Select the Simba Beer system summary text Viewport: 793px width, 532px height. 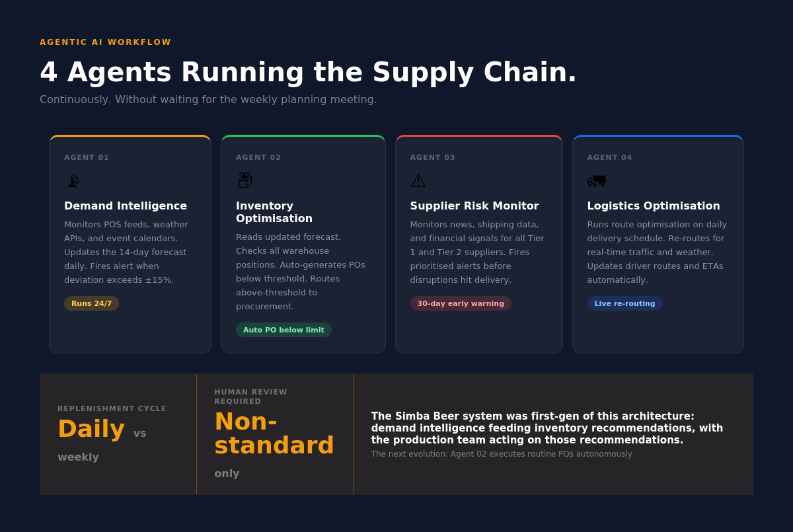(x=547, y=428)
